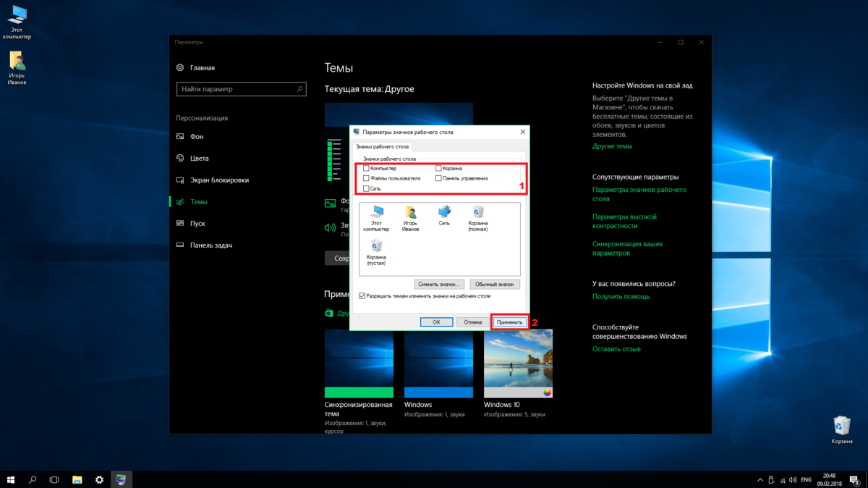Cancel the dialog with Отмена
This screenshot has height=488, width=868.
point(473,322)
